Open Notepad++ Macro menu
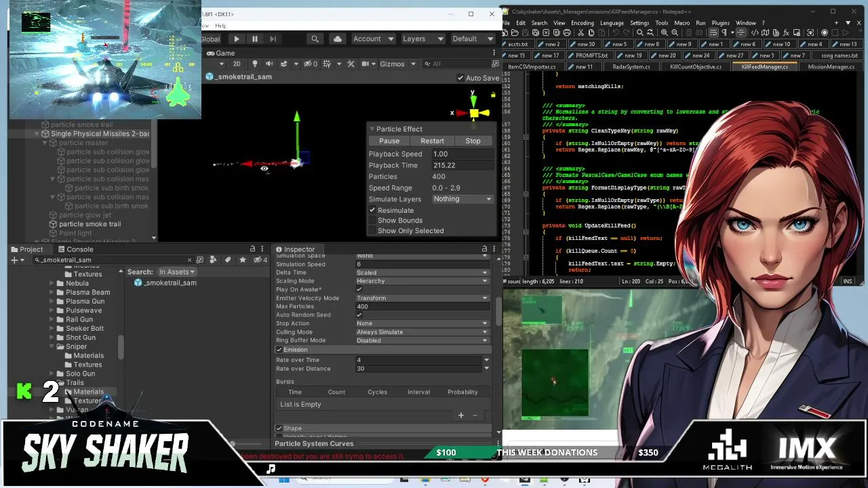868x488 pixels. click(682, 23)
